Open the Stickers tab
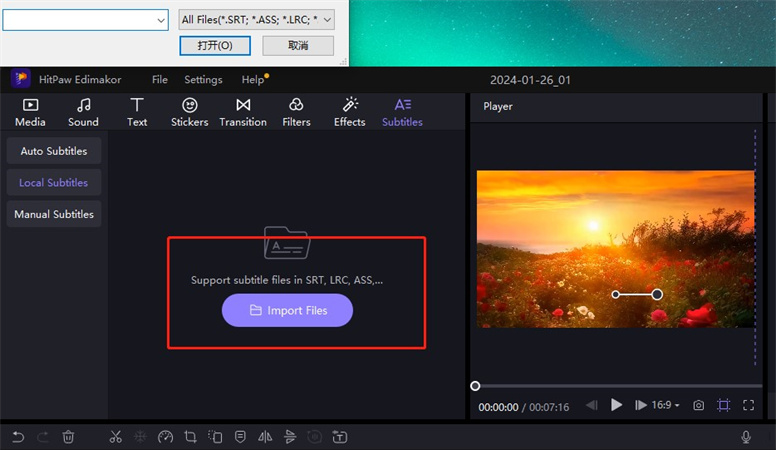776x450 pixels. coord(190,112)
